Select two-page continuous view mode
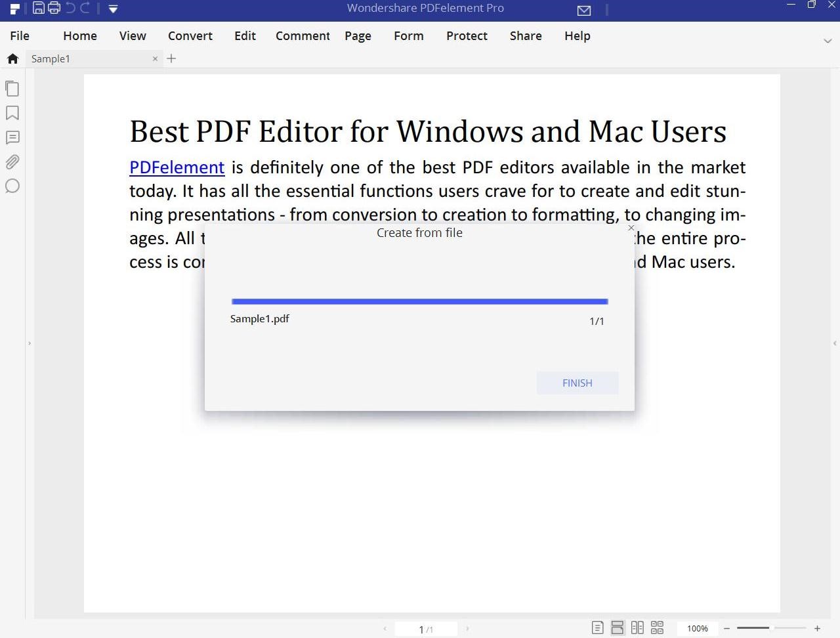Image resolution: width=840 pixels, height=638 pixels. (657, 628)
